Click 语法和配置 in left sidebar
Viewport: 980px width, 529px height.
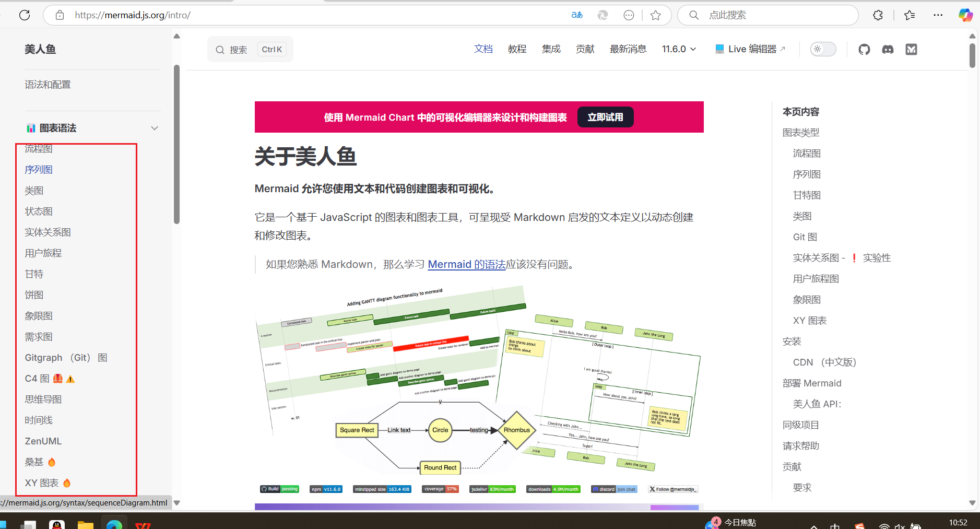click(x=48, y=85)
